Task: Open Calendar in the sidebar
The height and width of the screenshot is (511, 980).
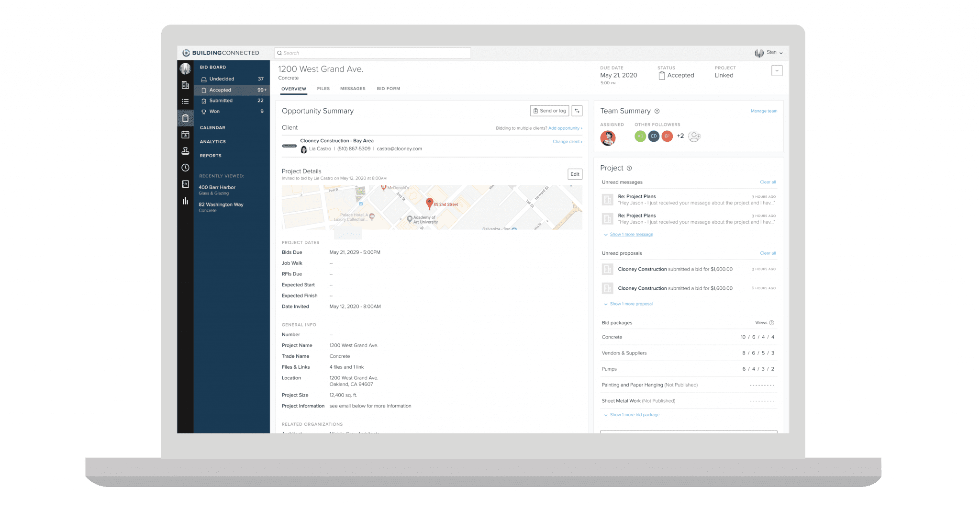Action: pyautogui.click(x=212, y=128)
